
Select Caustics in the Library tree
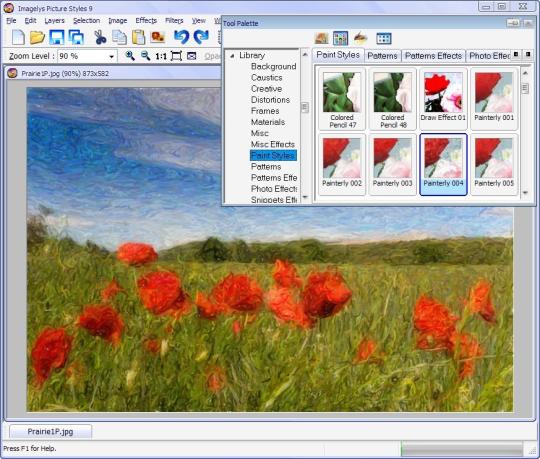tap(267, 77)
